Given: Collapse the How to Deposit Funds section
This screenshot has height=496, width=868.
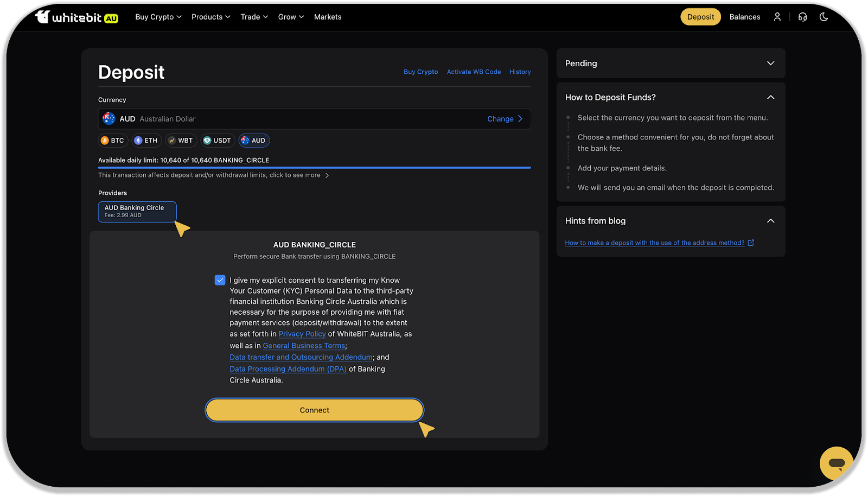Looking at the screenshot, I should 770,97.
